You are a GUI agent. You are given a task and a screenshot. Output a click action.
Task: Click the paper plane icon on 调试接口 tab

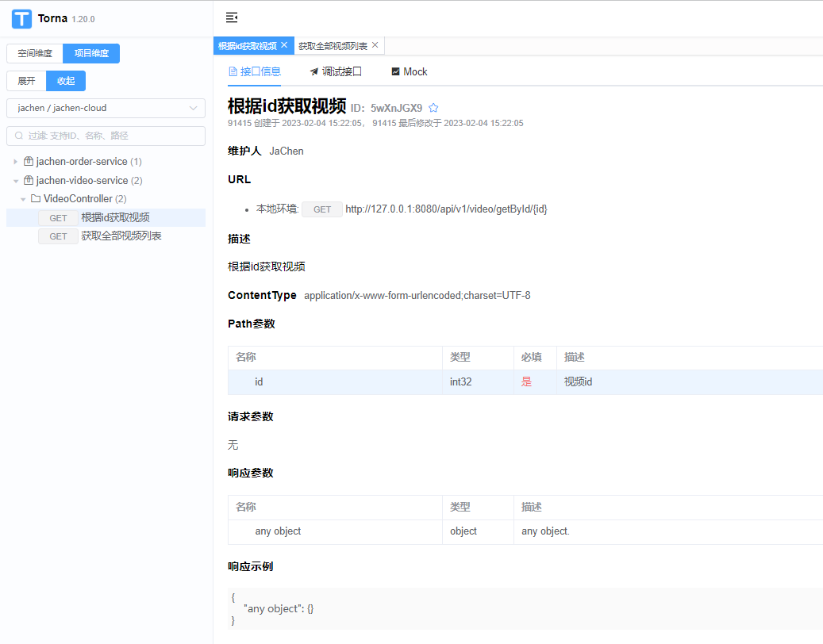(313, 72)
